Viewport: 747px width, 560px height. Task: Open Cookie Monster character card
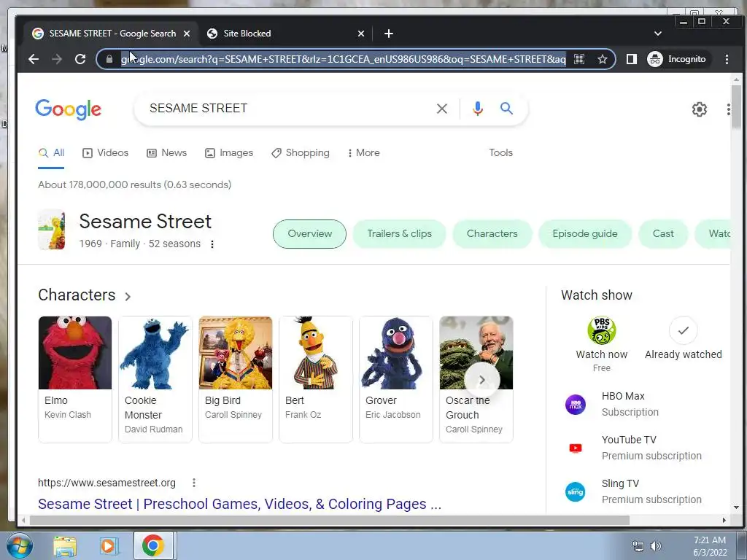coord(155,379)
